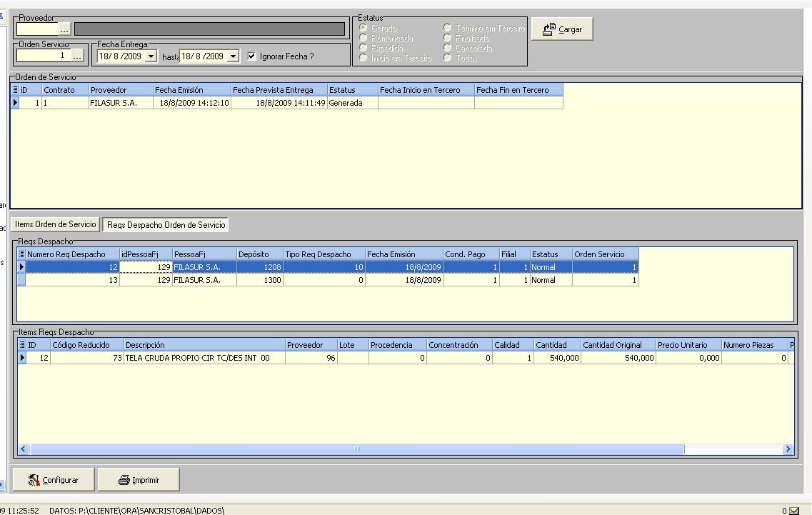This screenshot has height=515, width=812.
Task: Select the Finalizada status radio button
Action: pos(448,38)
